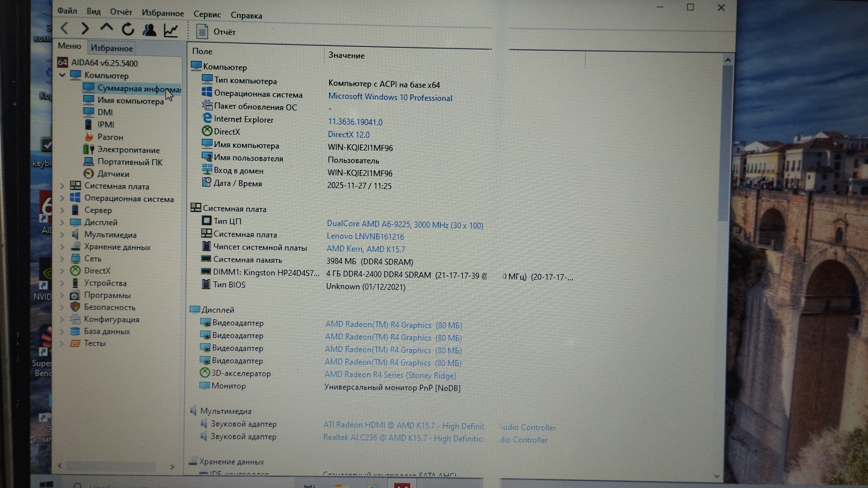Click the Forward navigation arrow
Image resolution: width=868 pixels, height=488 pixels.
click(85, 28)
